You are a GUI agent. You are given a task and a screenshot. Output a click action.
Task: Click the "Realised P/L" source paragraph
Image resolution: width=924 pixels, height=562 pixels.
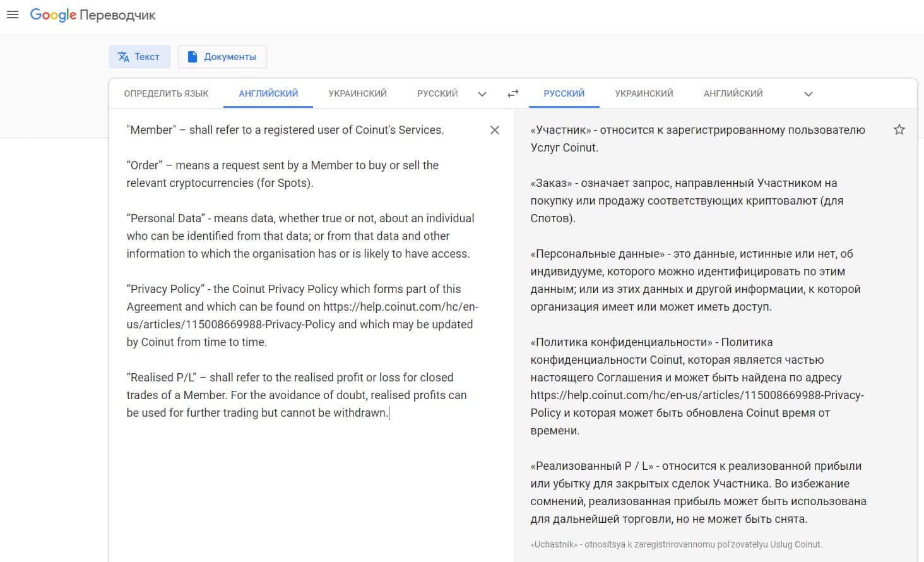(297, 395)
